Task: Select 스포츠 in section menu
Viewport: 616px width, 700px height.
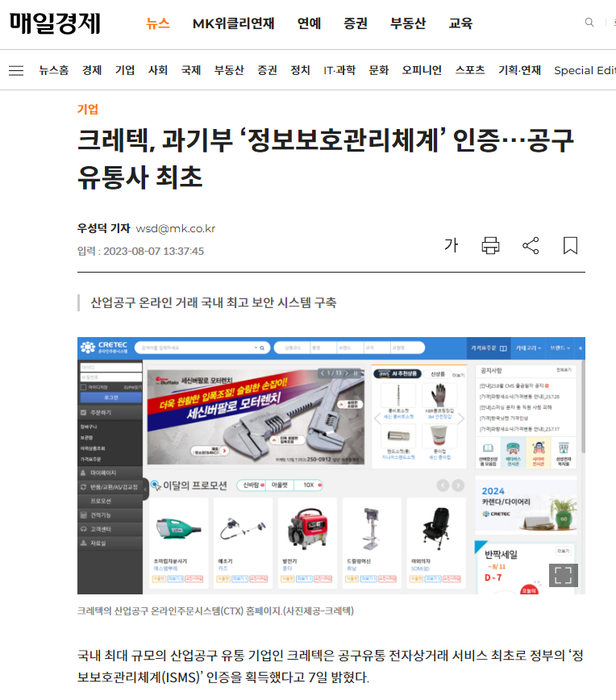Action: [470, 70]
